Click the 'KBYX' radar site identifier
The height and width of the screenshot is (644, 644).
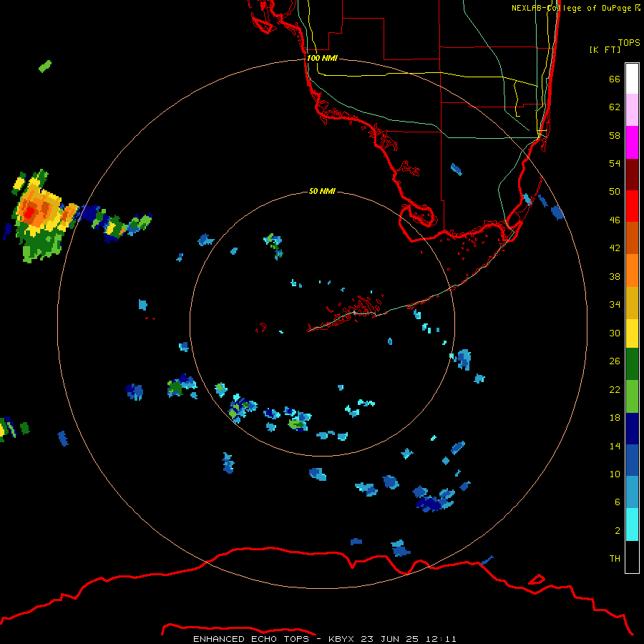coord(343,639)
